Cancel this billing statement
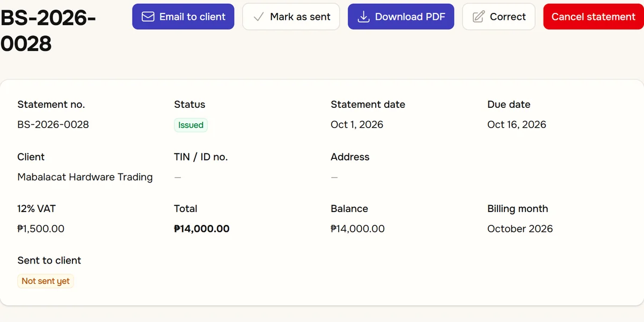 [x=594, y=17]
